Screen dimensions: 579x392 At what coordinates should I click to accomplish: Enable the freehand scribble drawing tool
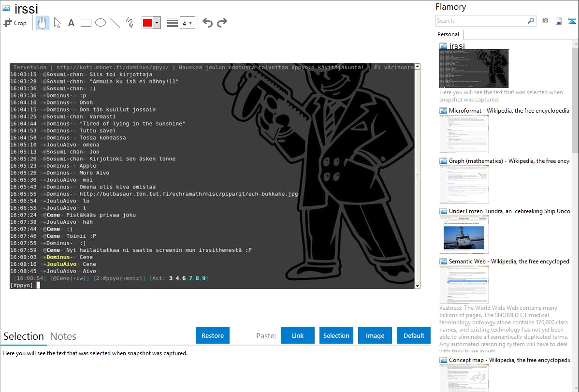click(130, 23)
